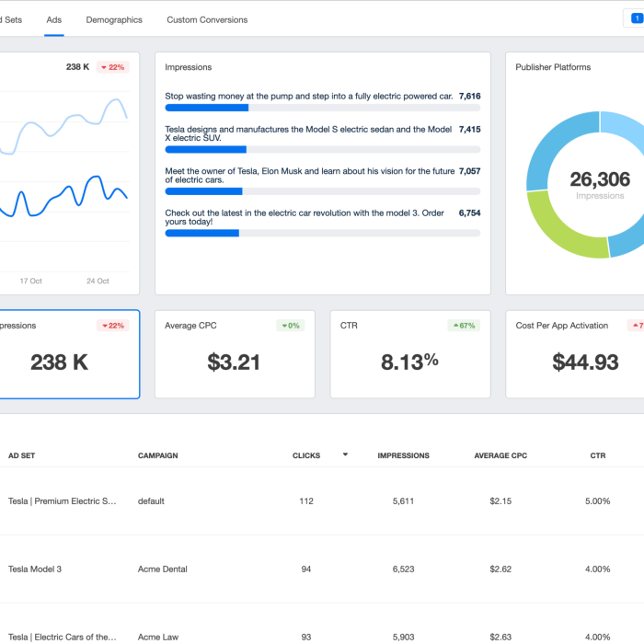Open the Tesla Model 3 ad set row
Screen dimensions: 644x644
tap(35, 569)
